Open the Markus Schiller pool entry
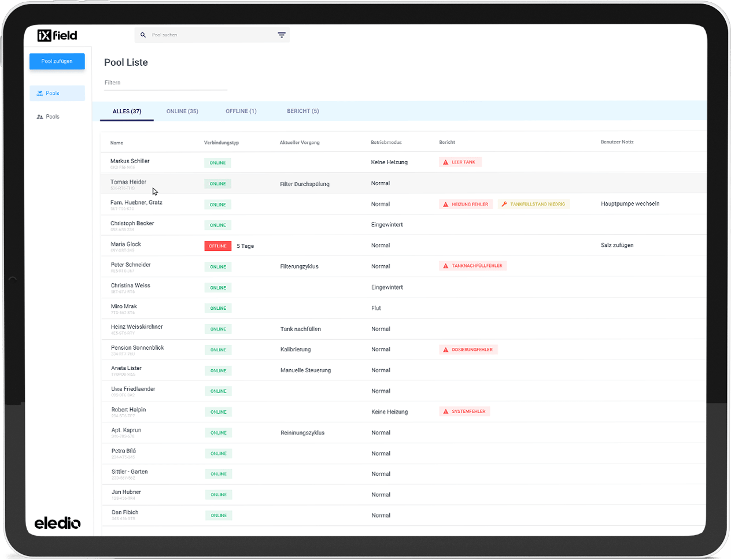Viewport: 731px width, 560px height. click(130, 161)
